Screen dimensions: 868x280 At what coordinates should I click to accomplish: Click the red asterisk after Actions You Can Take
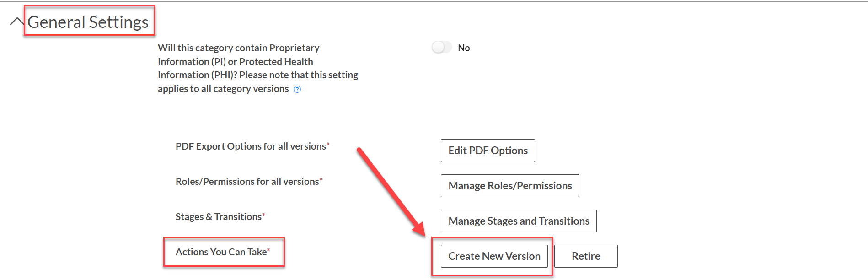268,250
